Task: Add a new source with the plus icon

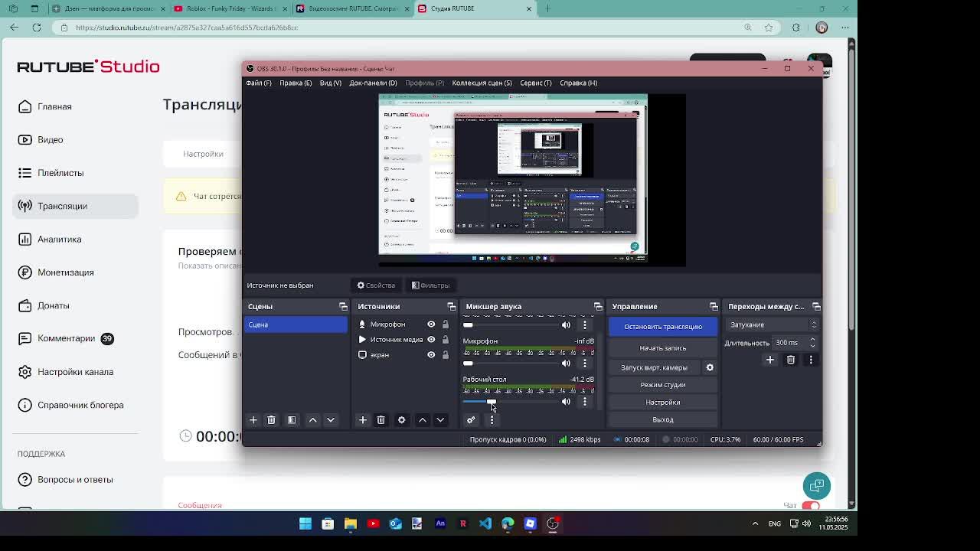Action: click(363, 420)
